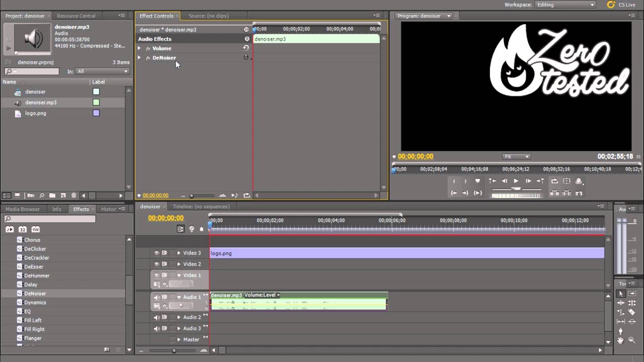Viewport: 644px width, 362px height.
Task: Toggle Safe Margins in Program monitor
Action: pyautogui.click(x=567, y=181)
